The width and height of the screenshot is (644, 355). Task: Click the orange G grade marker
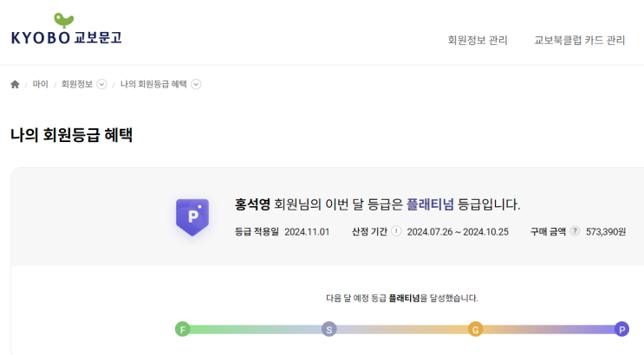pos(475,329)
